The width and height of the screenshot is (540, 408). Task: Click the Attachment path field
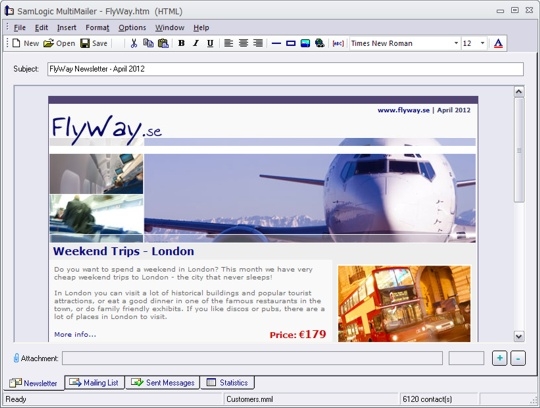pyautogui.click(x=252, y=358)
